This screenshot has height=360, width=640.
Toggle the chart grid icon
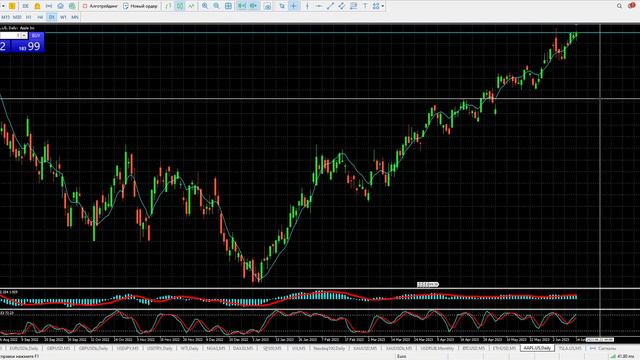point(228,6)
